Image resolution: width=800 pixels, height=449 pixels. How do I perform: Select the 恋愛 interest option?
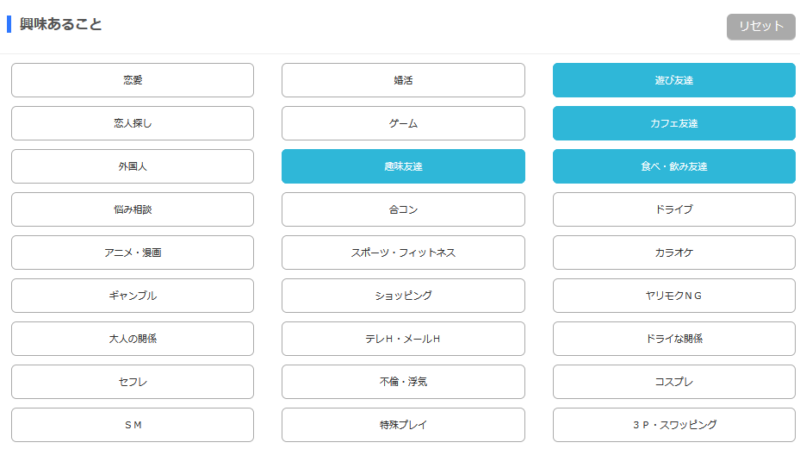[x=133, y=80]
